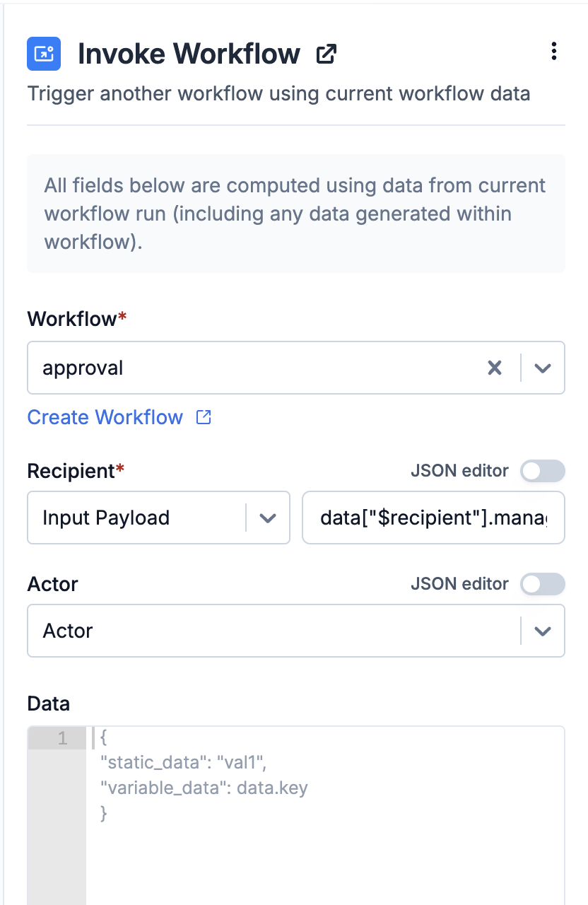This screenshot has height=905, width=588.
Task: Expand the Actor dropdown
Action: click(x=542, y=631)
